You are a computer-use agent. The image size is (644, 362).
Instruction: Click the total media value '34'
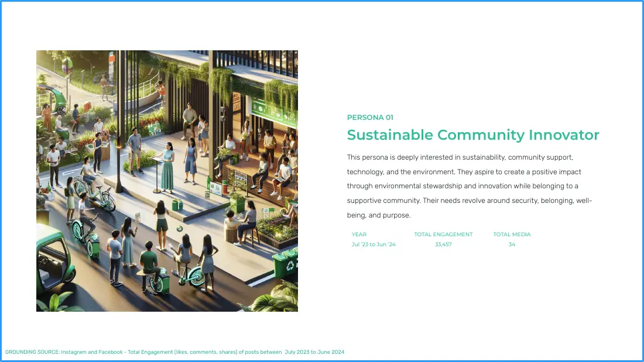(512, 244)
